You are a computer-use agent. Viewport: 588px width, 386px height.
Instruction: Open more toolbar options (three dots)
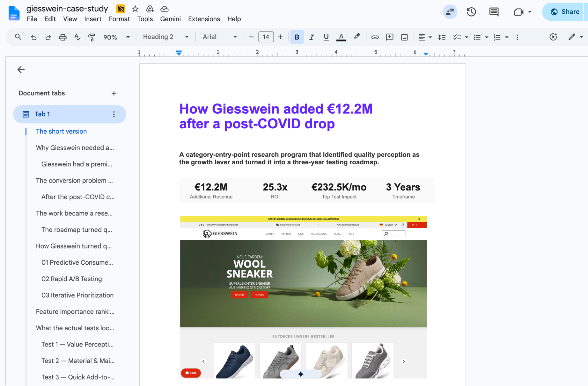517,37
